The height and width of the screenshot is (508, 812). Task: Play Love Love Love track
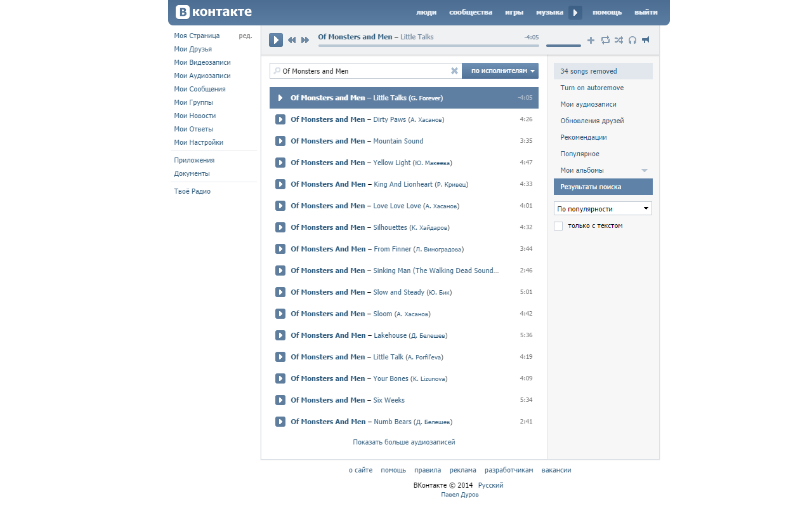(x=280, y=206)
